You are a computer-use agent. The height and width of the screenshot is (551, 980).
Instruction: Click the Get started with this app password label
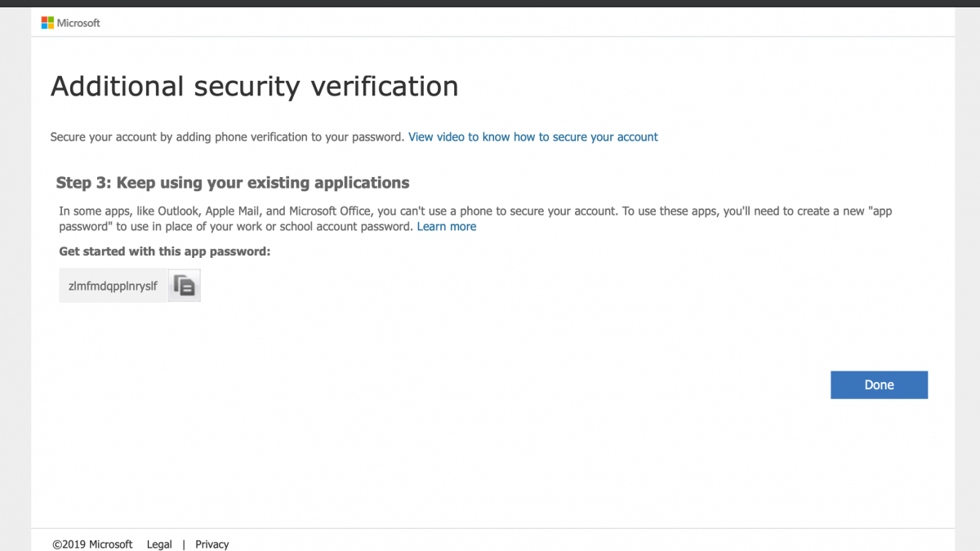coord(164,251)
